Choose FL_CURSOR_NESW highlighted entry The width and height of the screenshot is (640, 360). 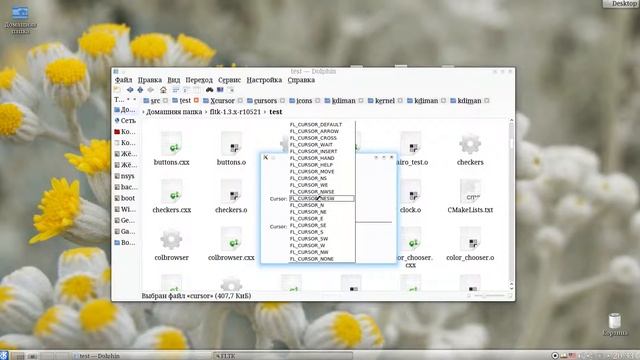tap(322, 198)
